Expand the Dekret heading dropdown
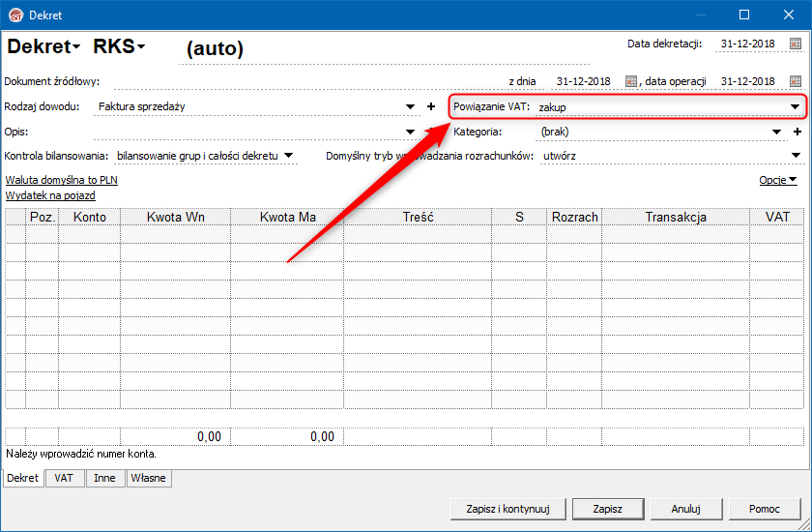The height and width of the screenshot is (532, 812). click(76, 47)
